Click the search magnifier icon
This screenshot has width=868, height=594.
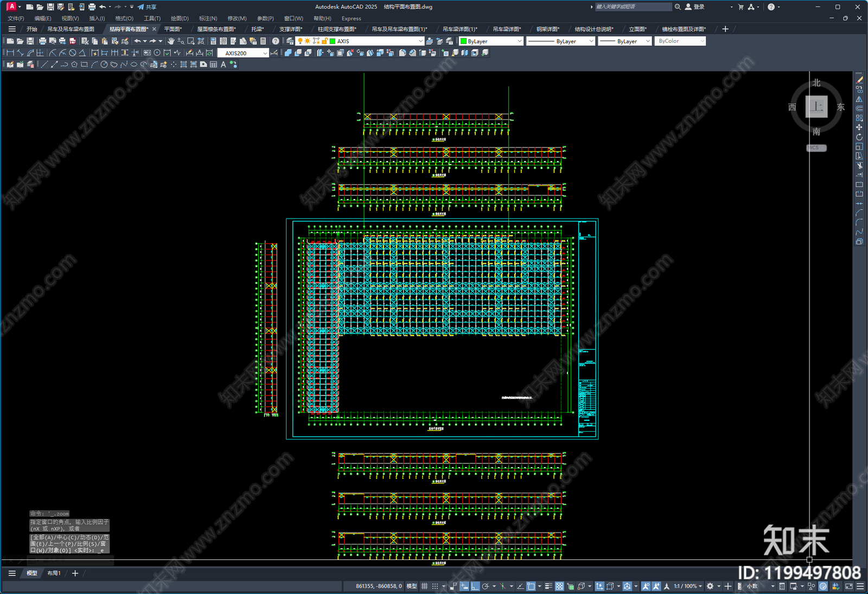(678, 7)
